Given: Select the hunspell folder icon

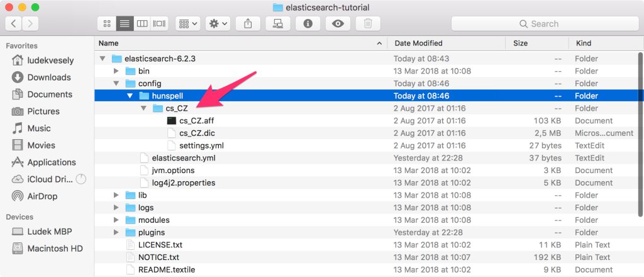Looking at the screenshot, I should pos(144,96).
